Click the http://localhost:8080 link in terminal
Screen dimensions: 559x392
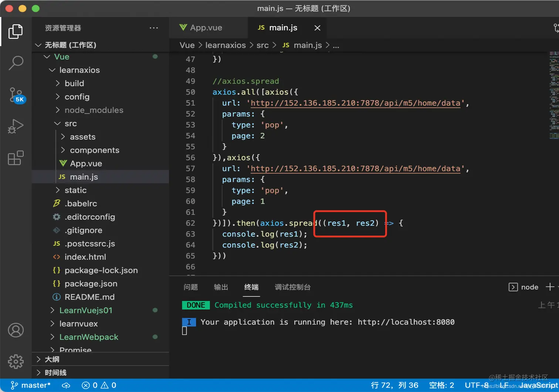tap(406, 322)
